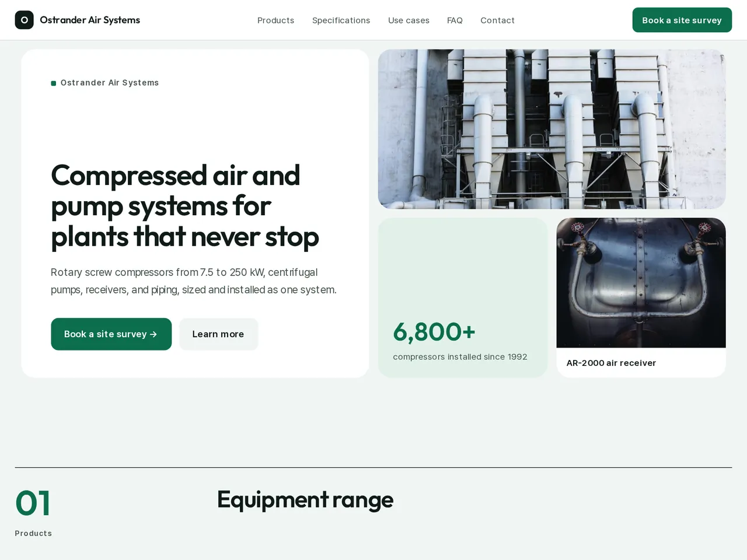This screenshot has width=747, height=560.
Task: Click the hero Book a site survey button
Action: click(x=111, y=334)
